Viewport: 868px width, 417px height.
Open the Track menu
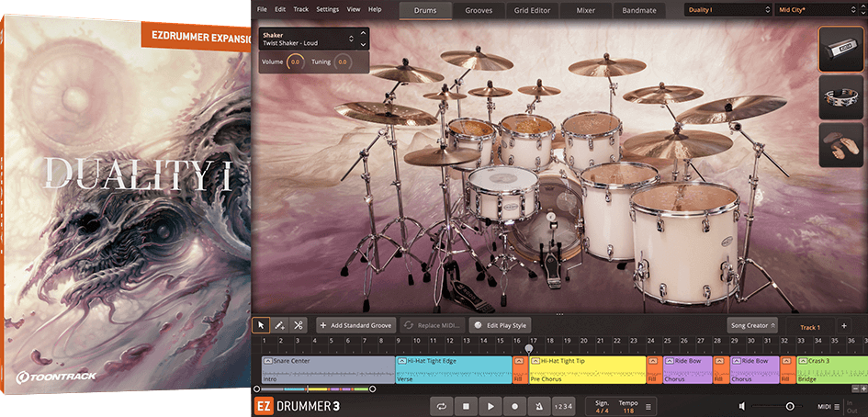301,9
